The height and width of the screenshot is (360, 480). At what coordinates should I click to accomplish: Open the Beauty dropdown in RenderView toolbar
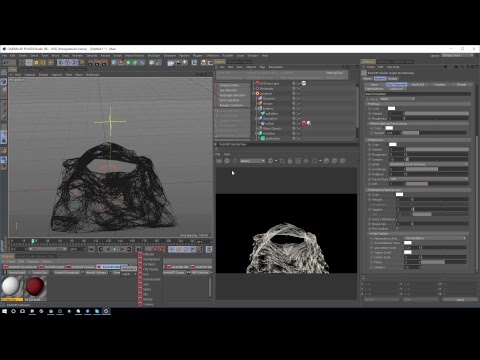tap(252, 161)
